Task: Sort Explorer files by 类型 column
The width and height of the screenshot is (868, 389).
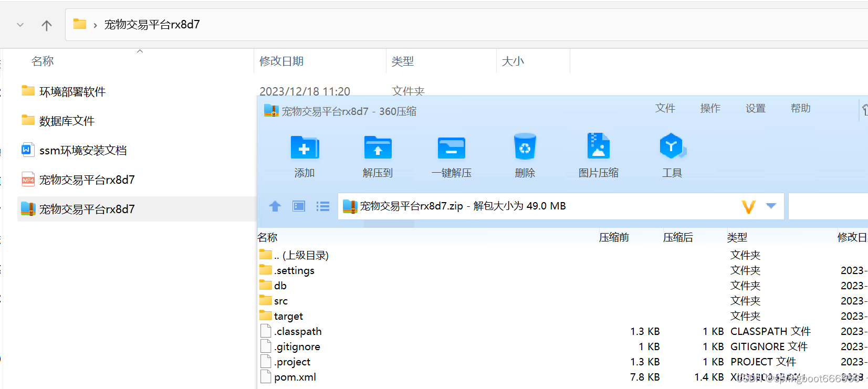Action: click(403, 61)
